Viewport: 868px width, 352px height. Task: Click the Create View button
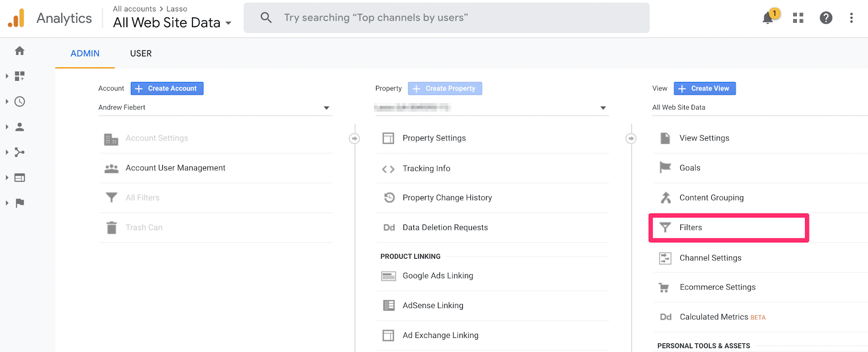point(705,88)
